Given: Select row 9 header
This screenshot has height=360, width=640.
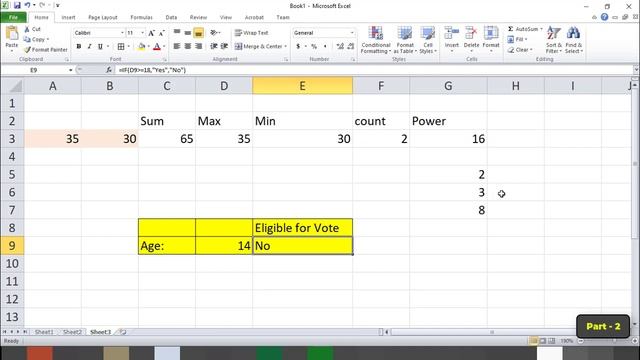Looking at the screenshot, I should point(12,246).
